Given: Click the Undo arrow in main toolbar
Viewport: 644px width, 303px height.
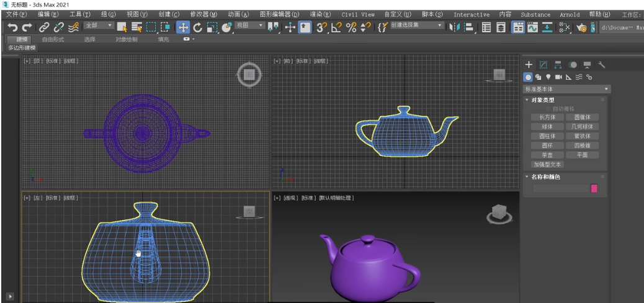Looking at the screenshot, I should pos(12,27).
